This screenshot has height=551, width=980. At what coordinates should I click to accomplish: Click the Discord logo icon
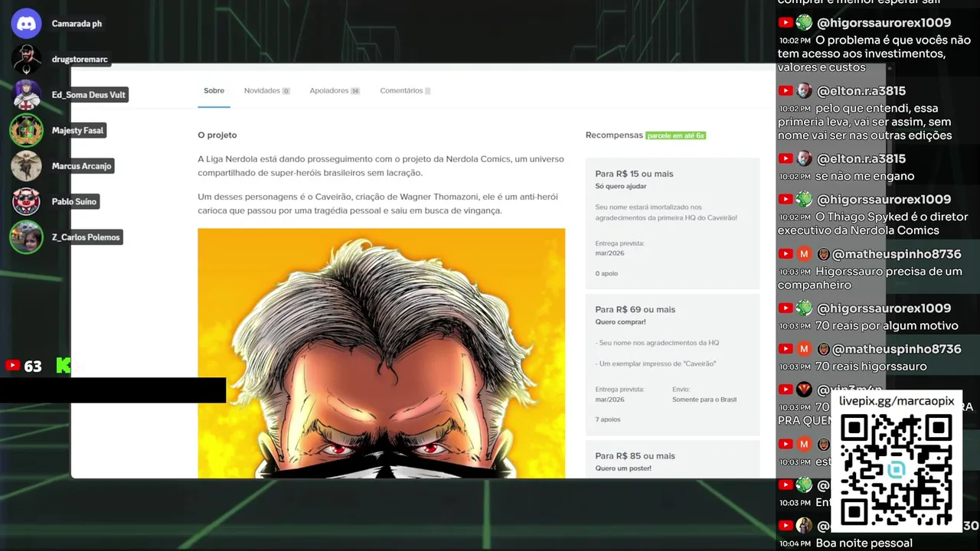pos(26,23)
